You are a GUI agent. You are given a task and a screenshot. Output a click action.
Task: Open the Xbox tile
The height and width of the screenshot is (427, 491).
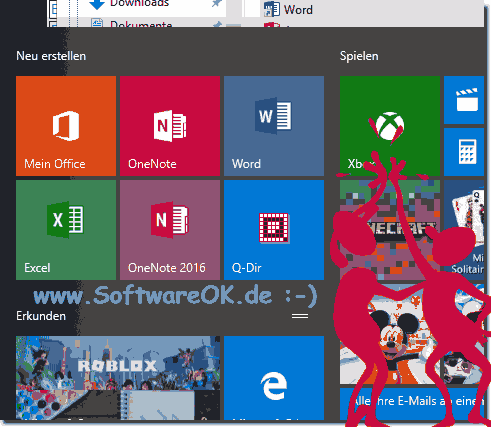coord(390,126)
